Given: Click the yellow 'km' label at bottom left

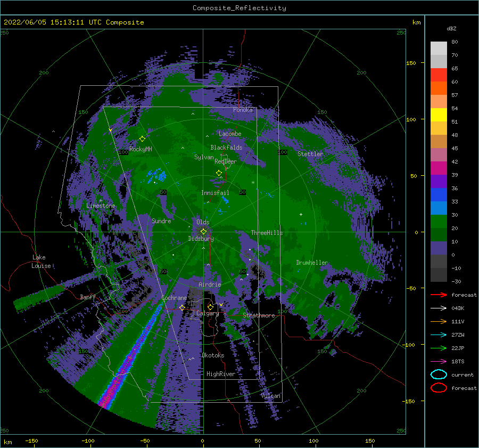Looking at the screenshot, I should [7, 442].
